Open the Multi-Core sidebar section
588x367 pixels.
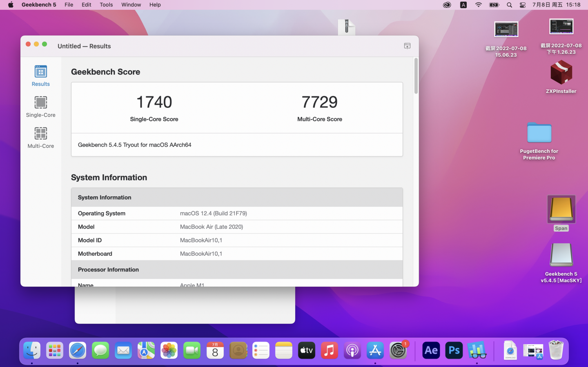point(40,138)
